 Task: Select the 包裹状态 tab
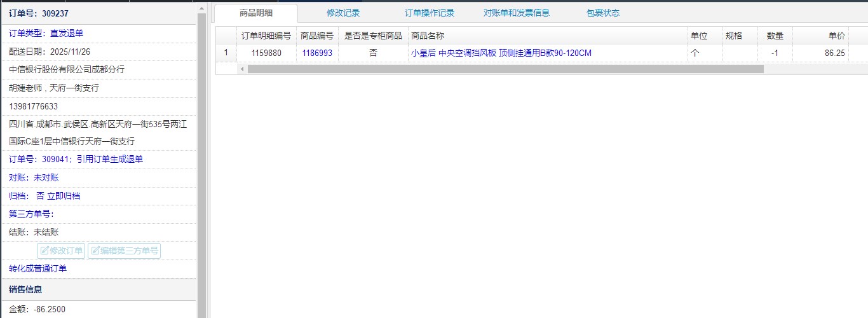[602, 13]
